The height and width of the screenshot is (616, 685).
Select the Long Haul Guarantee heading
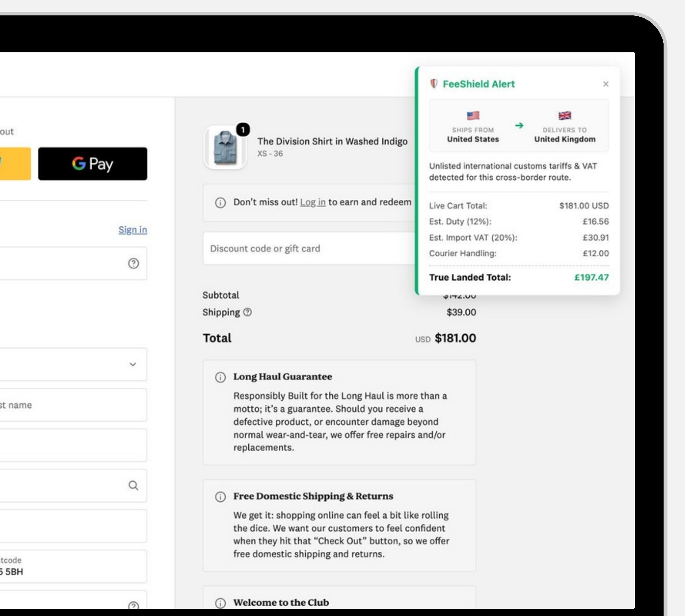tap(283, 377)
